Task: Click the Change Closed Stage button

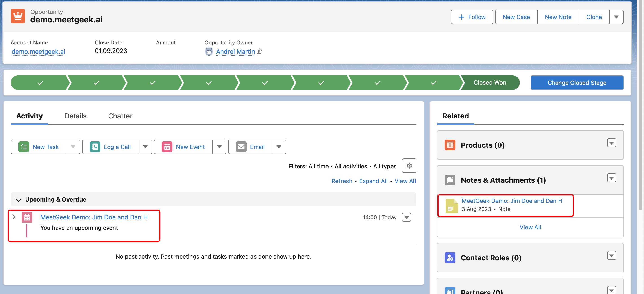Action: [x=577, y=83]
